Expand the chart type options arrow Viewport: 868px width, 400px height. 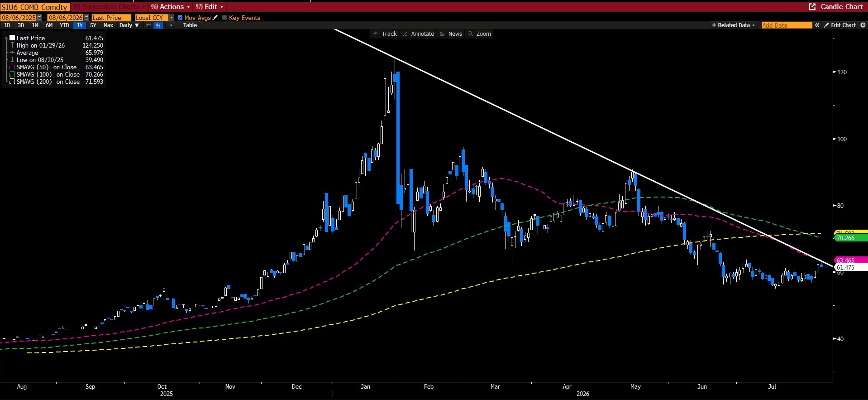171,25
